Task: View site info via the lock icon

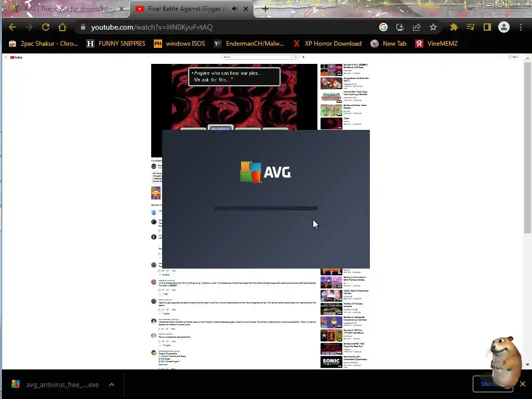Action: [x=83, y=27]
